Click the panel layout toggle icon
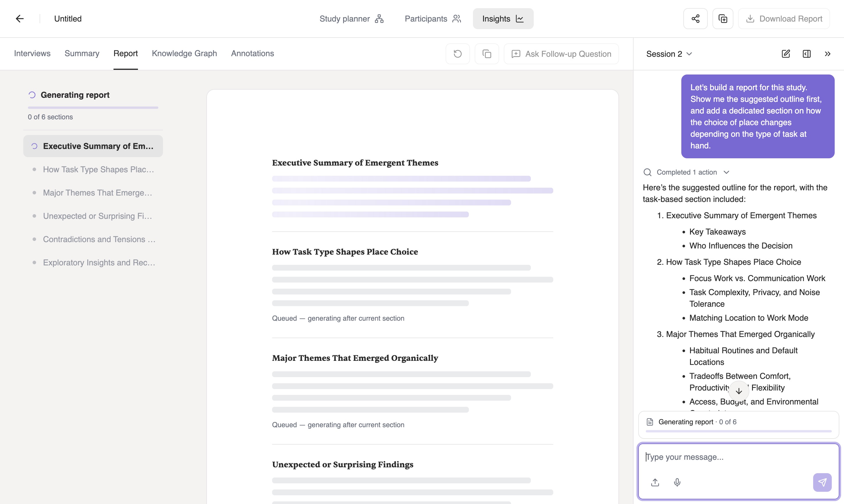Viewport: 844px width, 504px height. [x=807, y=54]
